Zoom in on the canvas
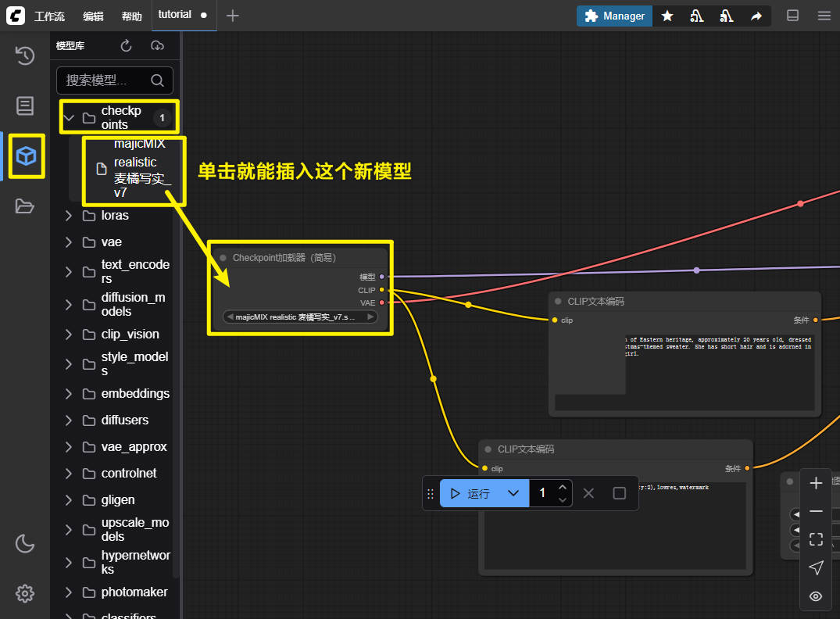Viewport: 840px width, 619px height. [x=816, y=483]
